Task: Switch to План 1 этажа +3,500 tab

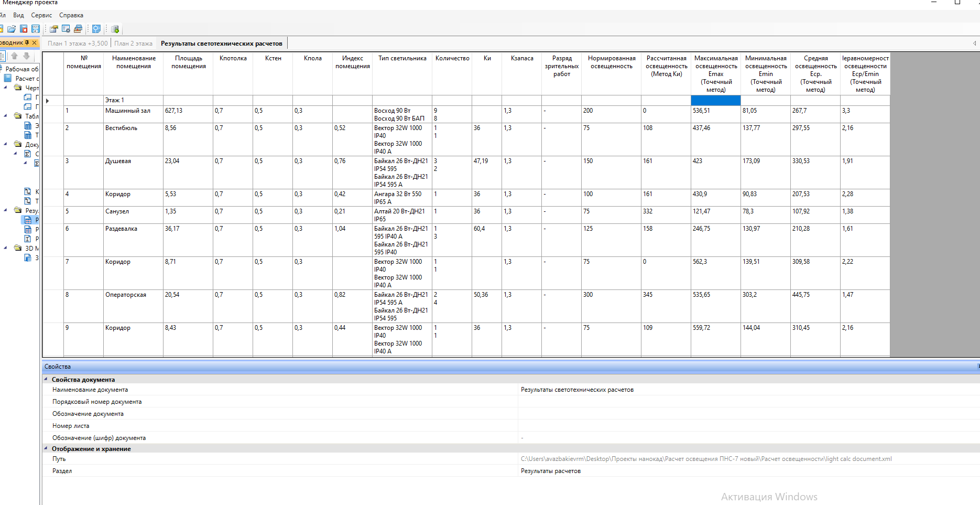Action: [78, 44]
